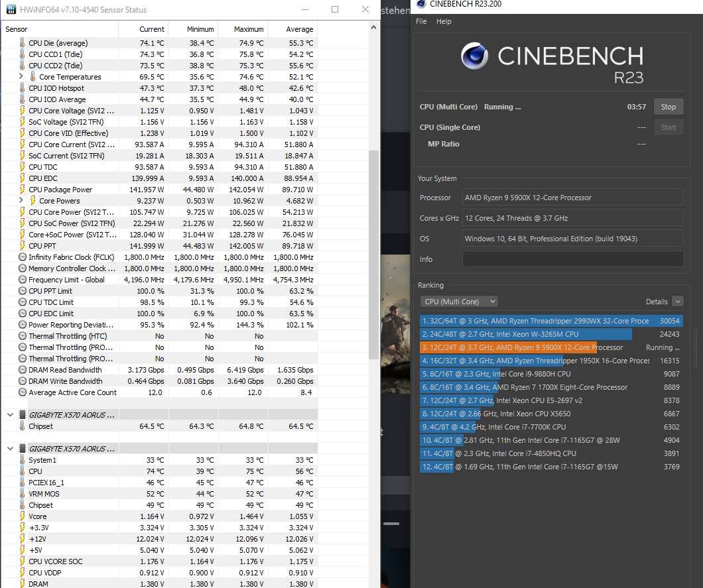
Task: Expand the Core Temperatures row
Action: pos(21,76)
